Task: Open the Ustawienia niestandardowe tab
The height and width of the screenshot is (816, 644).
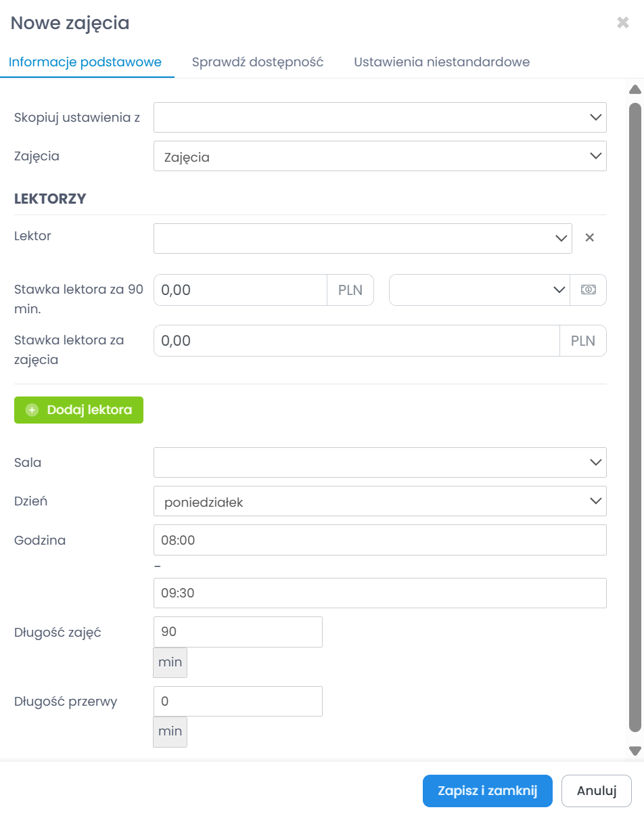Action: click(x=442, y=62)
